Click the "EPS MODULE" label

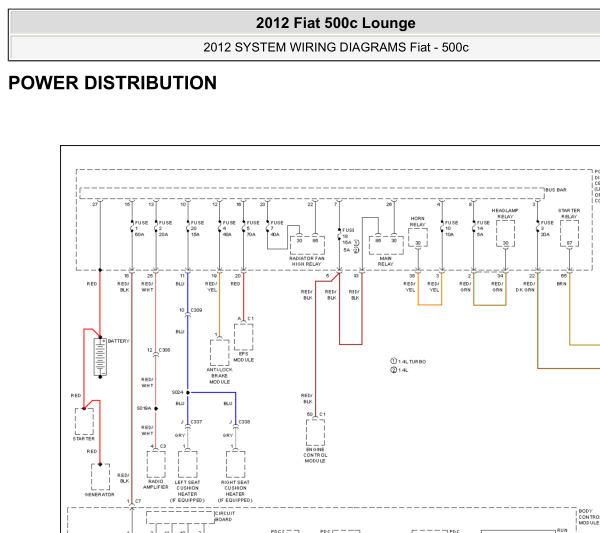point(243,357)
